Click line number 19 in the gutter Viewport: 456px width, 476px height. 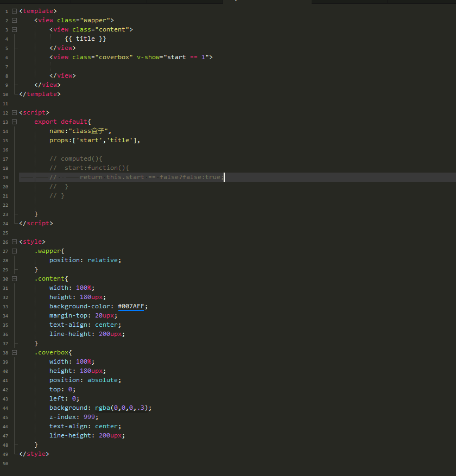tap(5, 177)
